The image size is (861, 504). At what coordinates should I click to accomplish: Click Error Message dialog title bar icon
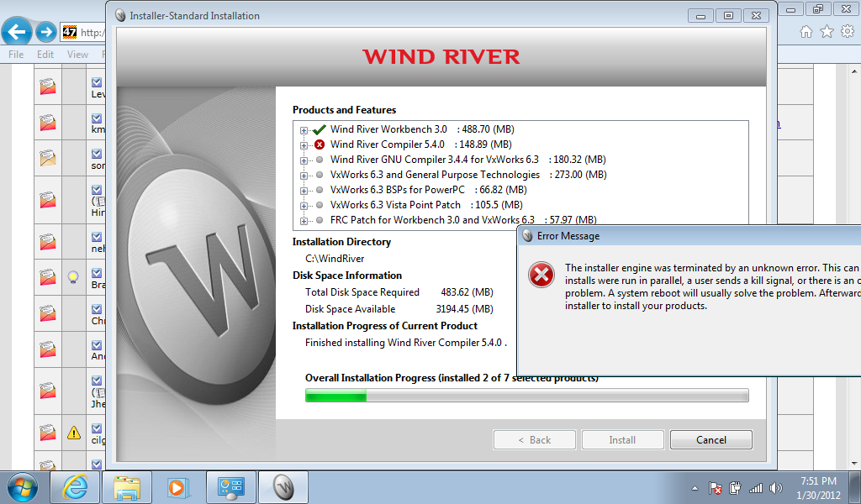click(x=528, y=236)
